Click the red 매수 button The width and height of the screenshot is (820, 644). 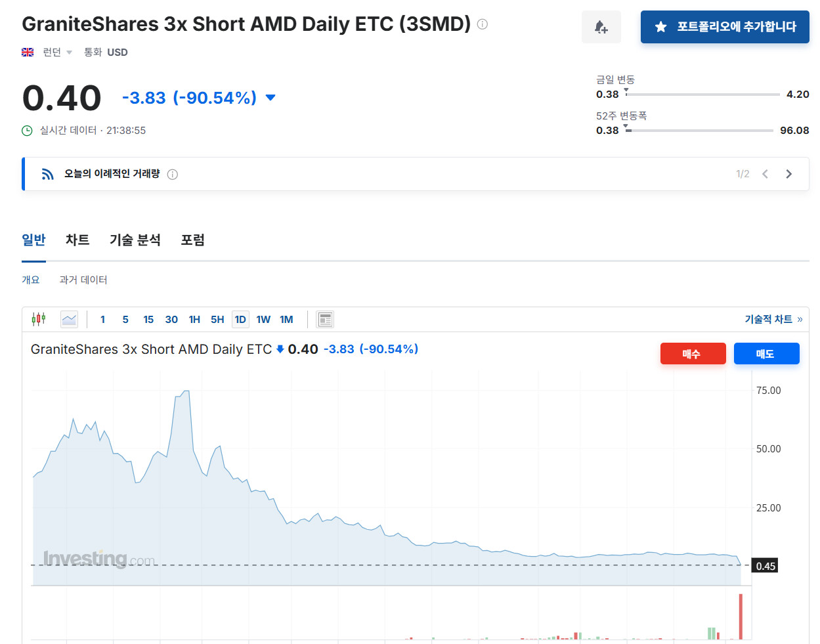(x=693, y=354)
